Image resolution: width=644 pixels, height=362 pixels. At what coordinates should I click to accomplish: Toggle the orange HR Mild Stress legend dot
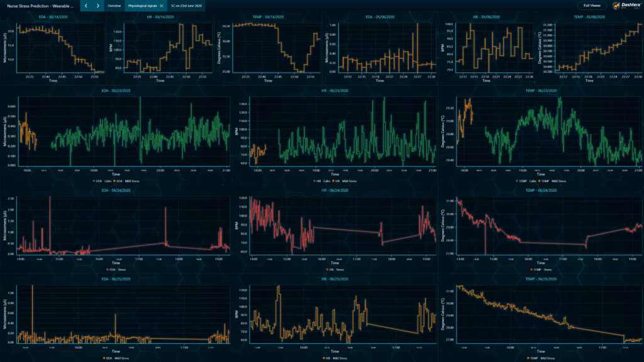click(333, 181)
